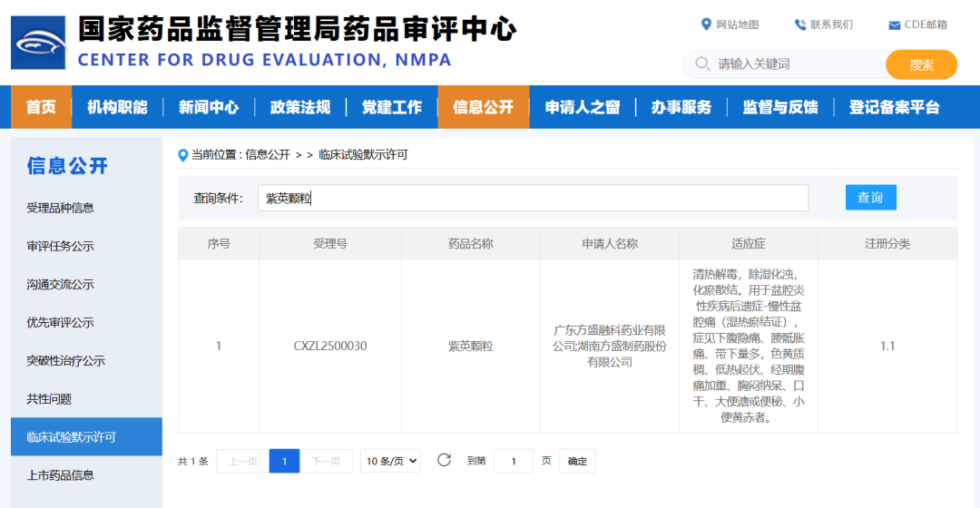
Task: Open the 新闻中心 menu item
Action: coord(209,107)
